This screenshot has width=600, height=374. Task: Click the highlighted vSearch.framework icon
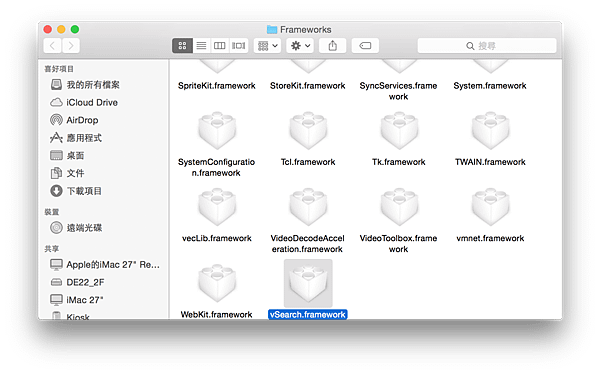308,283
